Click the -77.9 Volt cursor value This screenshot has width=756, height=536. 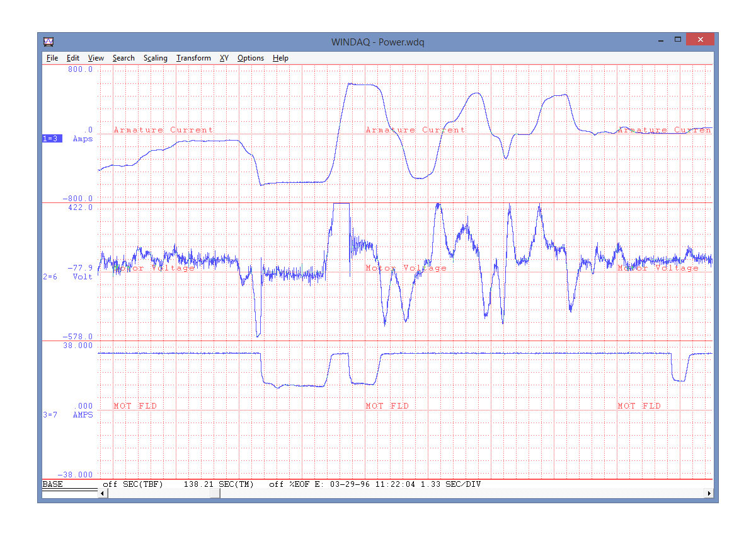click(81, 268)
